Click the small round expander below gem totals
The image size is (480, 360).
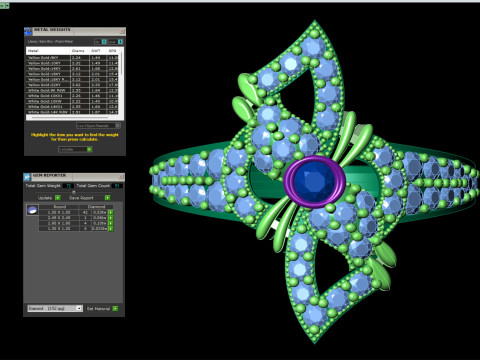pyautogui.click(x=74, y=192)
